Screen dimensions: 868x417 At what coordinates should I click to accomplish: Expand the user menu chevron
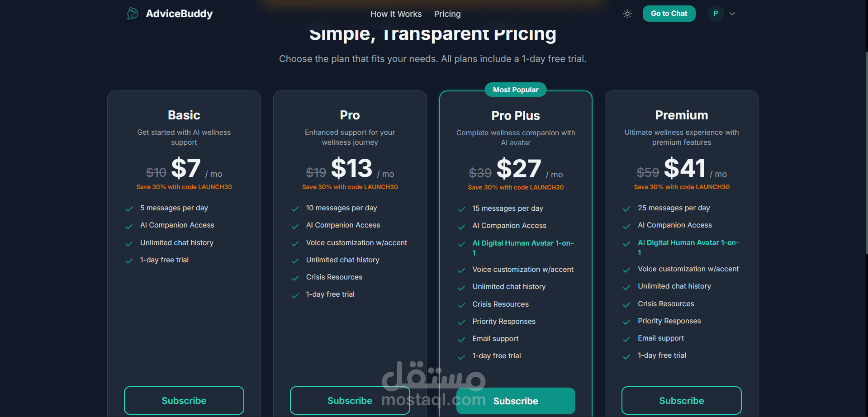(x=732, y=14)
